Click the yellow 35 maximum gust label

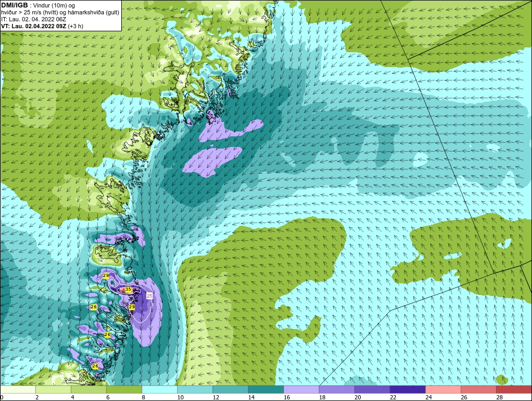pos(128,289)
